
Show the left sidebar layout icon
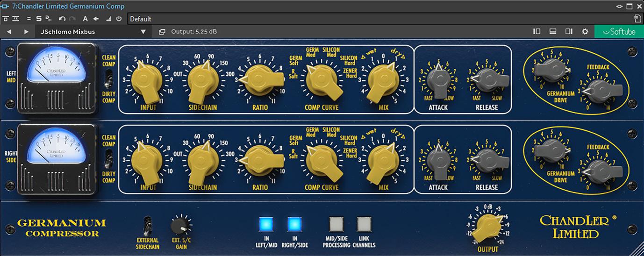tap(537, 31)
